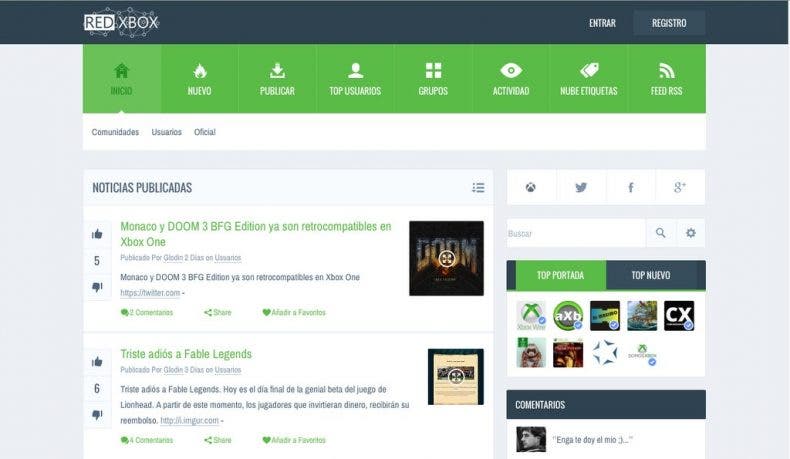
Task: Open the 'Enga te doy el mio' comment
Action: tap(592, 440)
